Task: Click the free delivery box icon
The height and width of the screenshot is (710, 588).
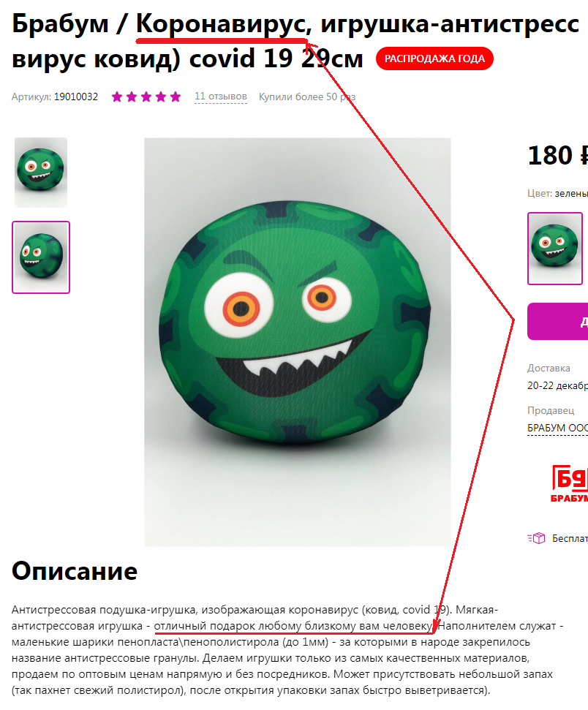Action: tap(536, 538)
